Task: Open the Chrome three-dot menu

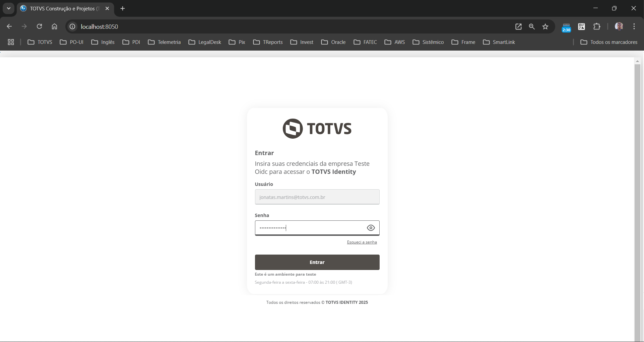Action: coord(634,26)
